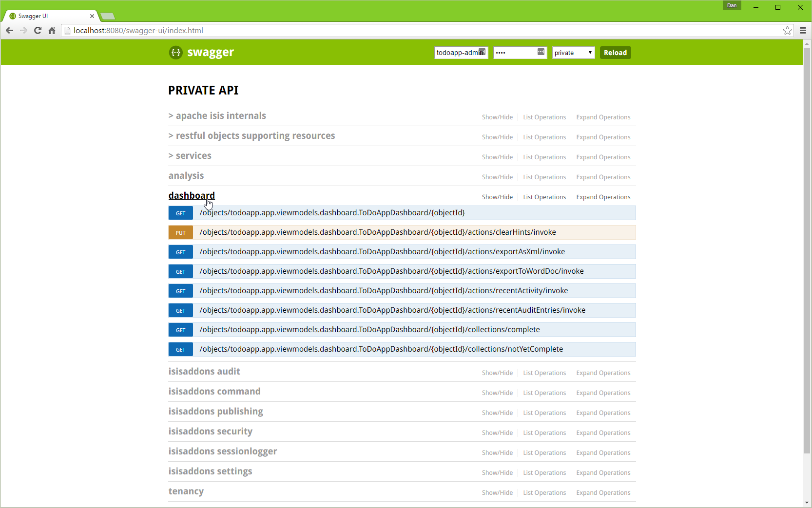Toggle Show/Hide for isisaddons audit
Screen dimensions: 812x508
coord(497,373)
